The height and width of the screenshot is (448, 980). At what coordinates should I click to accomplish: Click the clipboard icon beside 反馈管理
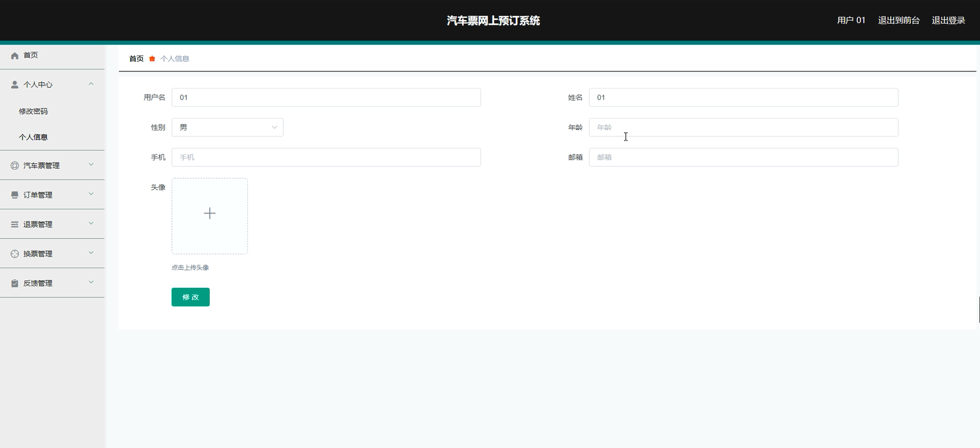15,284
